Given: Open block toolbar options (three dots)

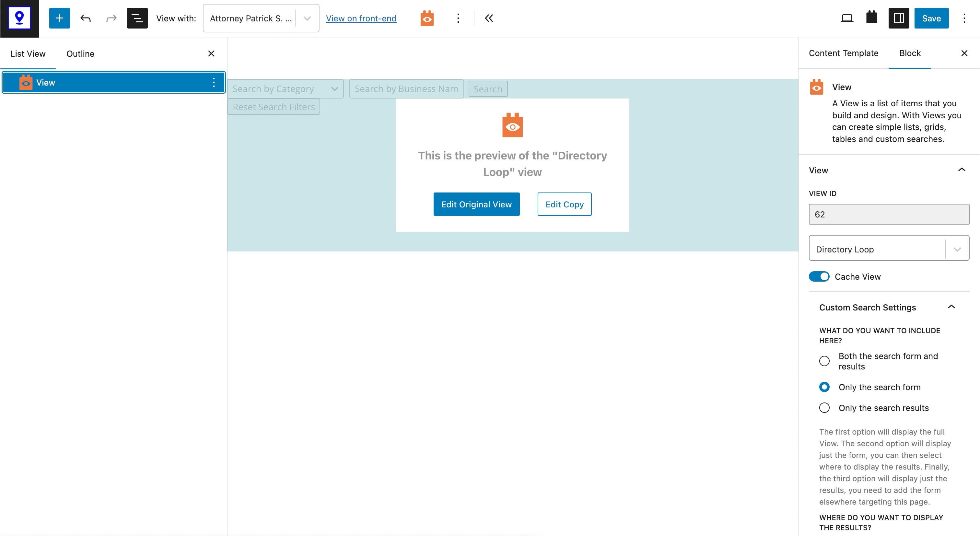Looking at the screenshot, I should 458,18.
